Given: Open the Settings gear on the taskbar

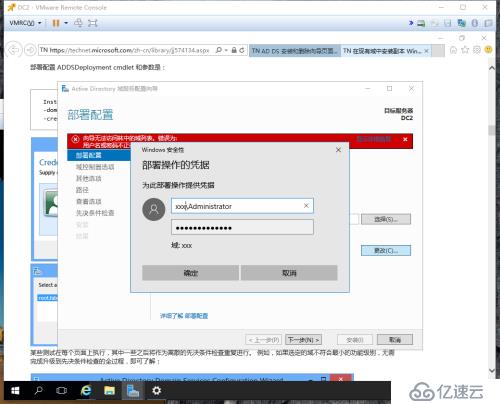Looking at the screenshot, I should pos(157,391).
